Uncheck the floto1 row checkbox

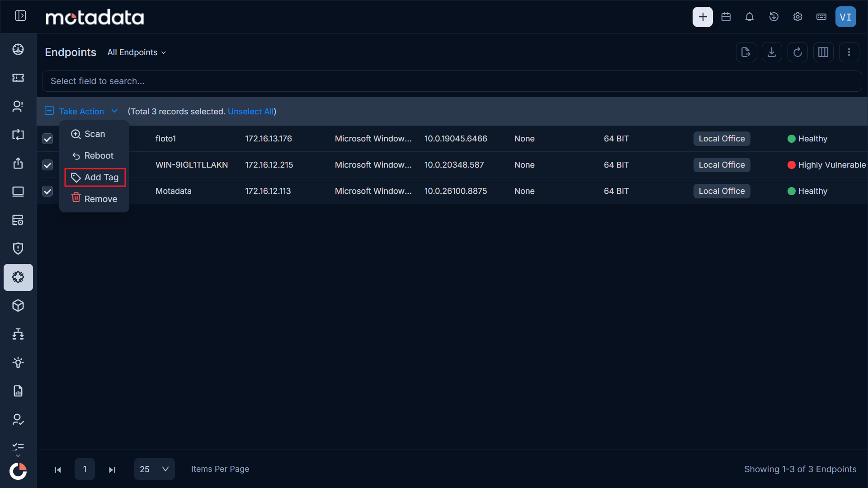[47, 139]
